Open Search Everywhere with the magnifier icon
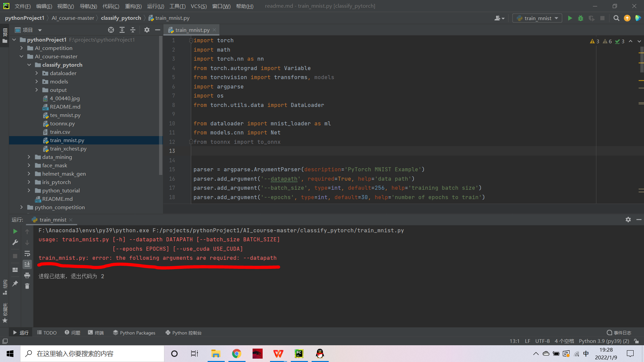 616,18
